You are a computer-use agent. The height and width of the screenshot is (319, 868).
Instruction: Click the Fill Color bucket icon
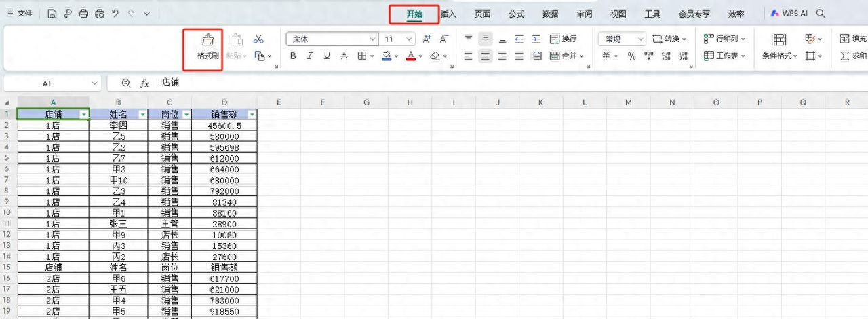pos(387,56)
